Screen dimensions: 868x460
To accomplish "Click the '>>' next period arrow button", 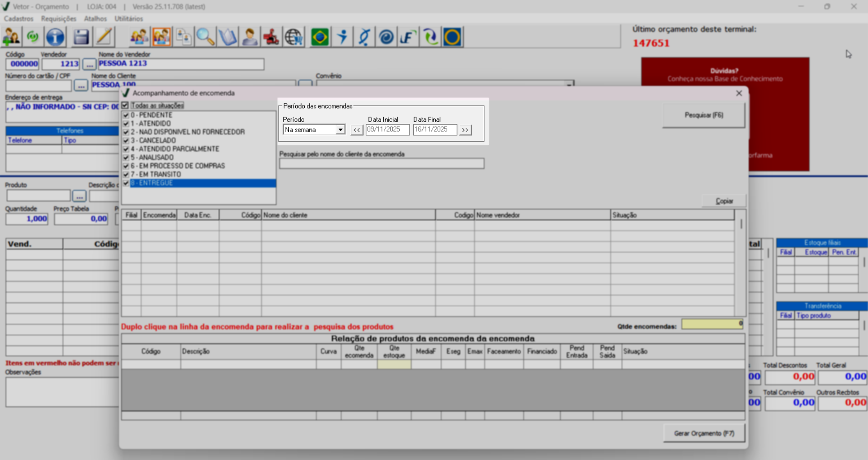I will coord(465,130).
